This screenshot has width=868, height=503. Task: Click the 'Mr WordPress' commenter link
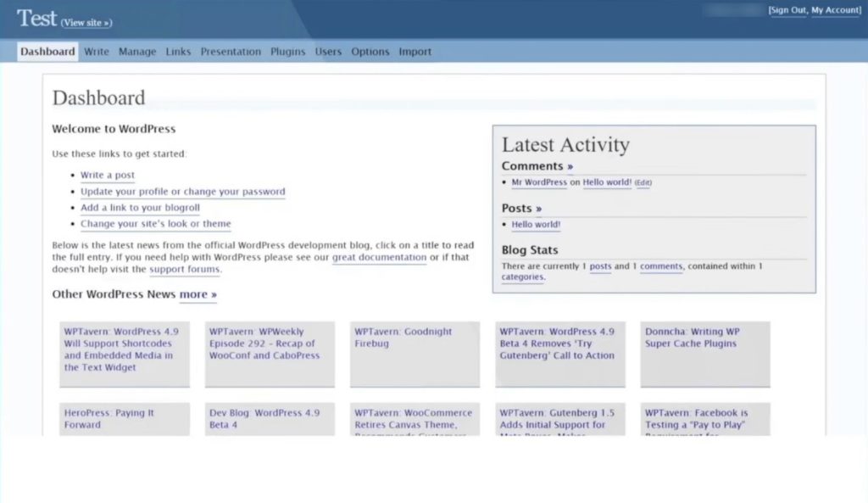(539, 182)
